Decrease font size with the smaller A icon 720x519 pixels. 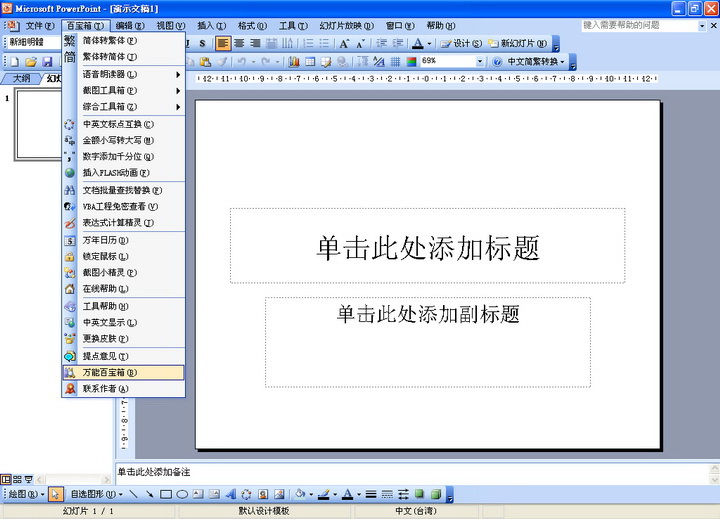tap(360, 43)
